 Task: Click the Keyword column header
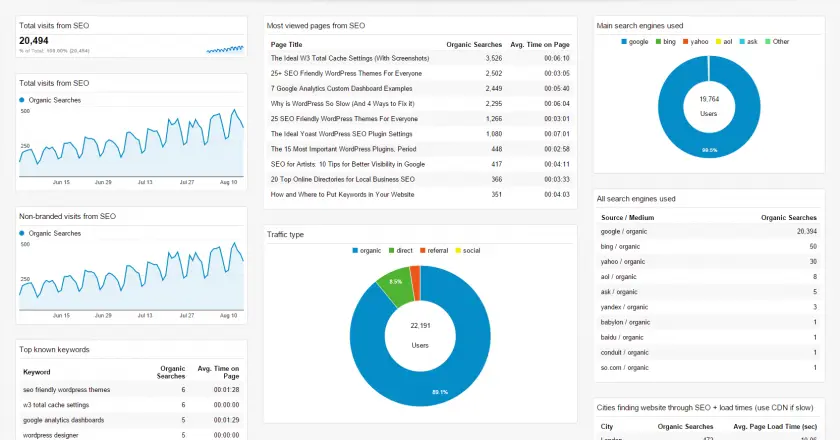click(x=36, y=372)
